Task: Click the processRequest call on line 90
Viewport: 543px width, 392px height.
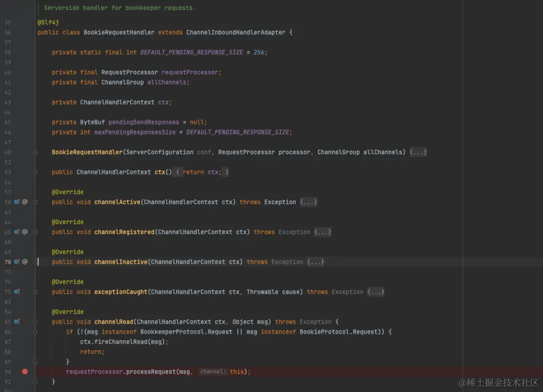Action: pos(151,371)
